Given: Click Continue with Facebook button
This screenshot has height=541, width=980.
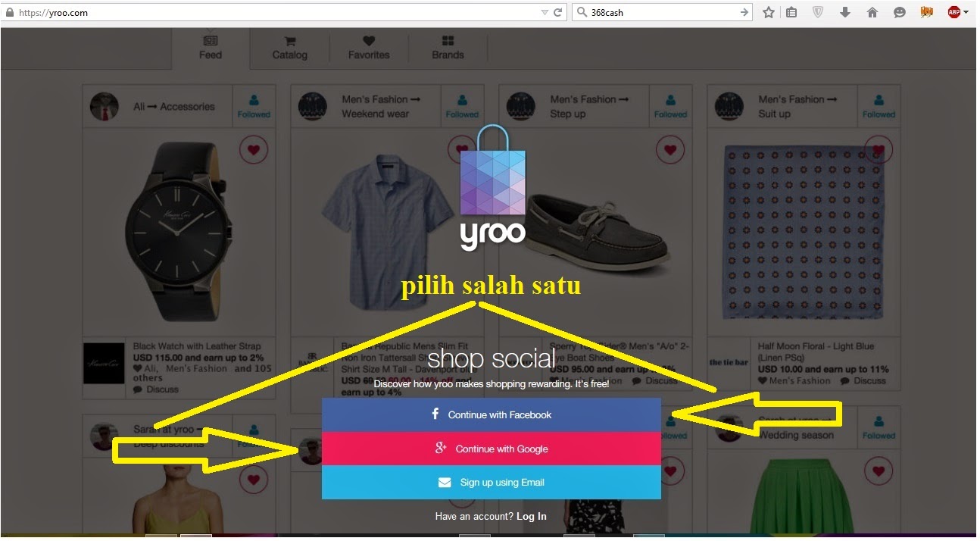Looking at the screenshot, I should (492, 414).
